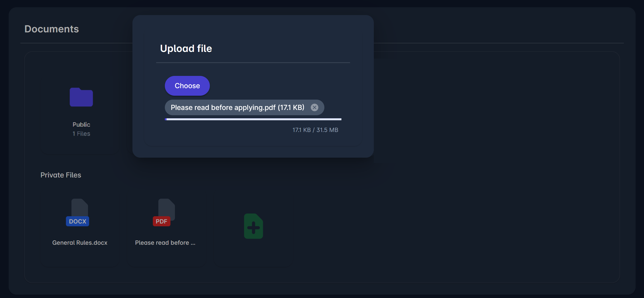Remove the selected PDF from upload
This screenshot has height=298, width=644.
315,107
